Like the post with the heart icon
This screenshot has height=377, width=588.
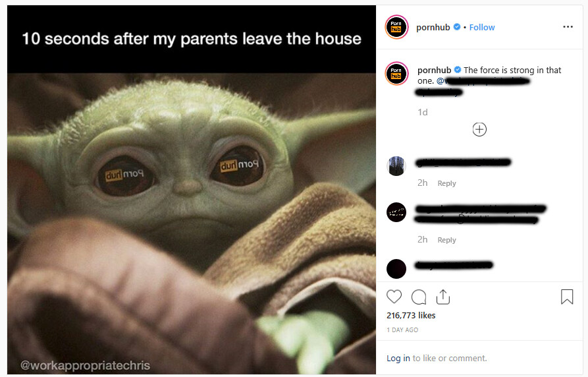pyautogui.click(x=394, y=297)
